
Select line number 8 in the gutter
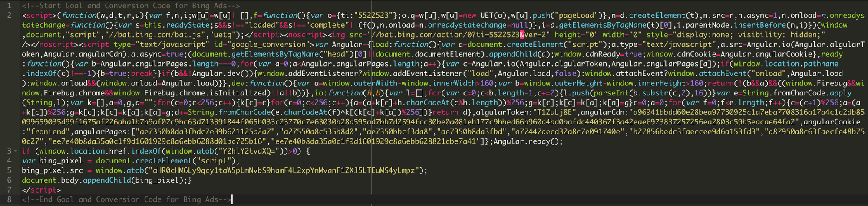10,199
